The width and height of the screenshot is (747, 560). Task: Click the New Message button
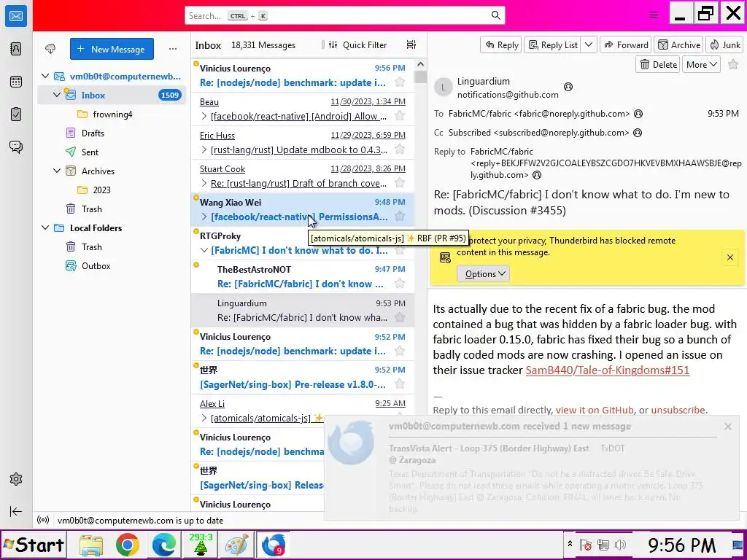click(x=112, y=49)
